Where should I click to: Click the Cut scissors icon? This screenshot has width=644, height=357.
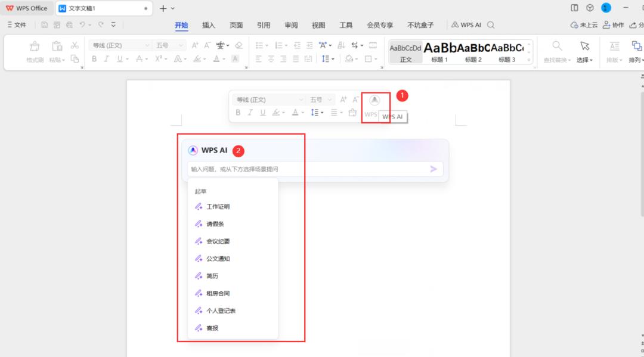[75, 45]
